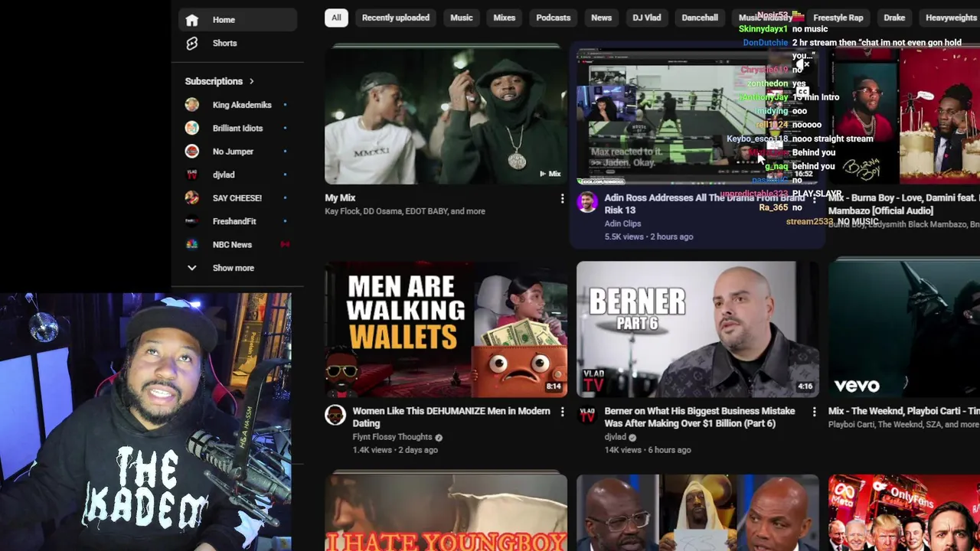The height and width of the screenshot is (551, 980).
Task: Select Drake filter chip
Action: (x=894, y=18)
